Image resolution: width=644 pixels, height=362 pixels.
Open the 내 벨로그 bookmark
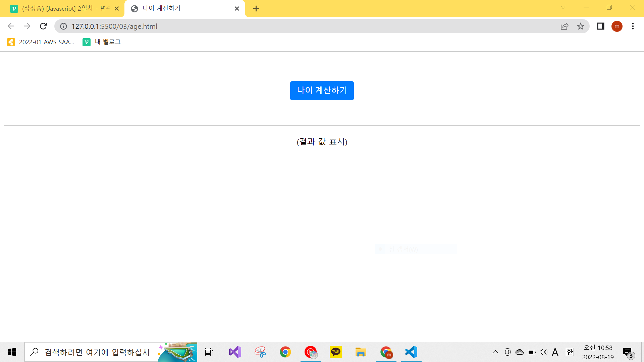(x=102, y=42)
